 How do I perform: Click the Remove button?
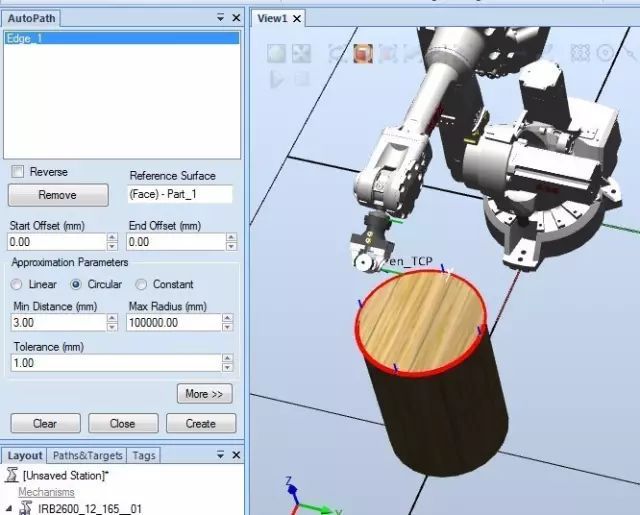point(58,195)
